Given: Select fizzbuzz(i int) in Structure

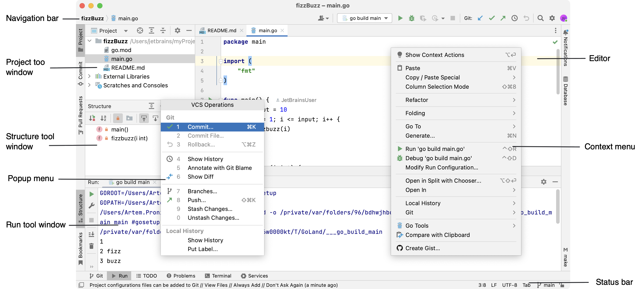Looking at the screenshot, I should tap(129, 138).
